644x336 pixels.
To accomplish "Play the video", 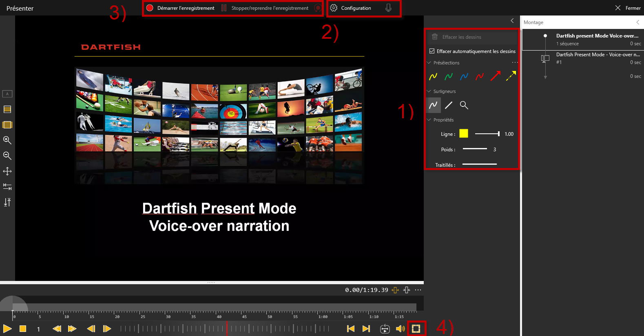I will pyautogui.click(x=7, y=329).
